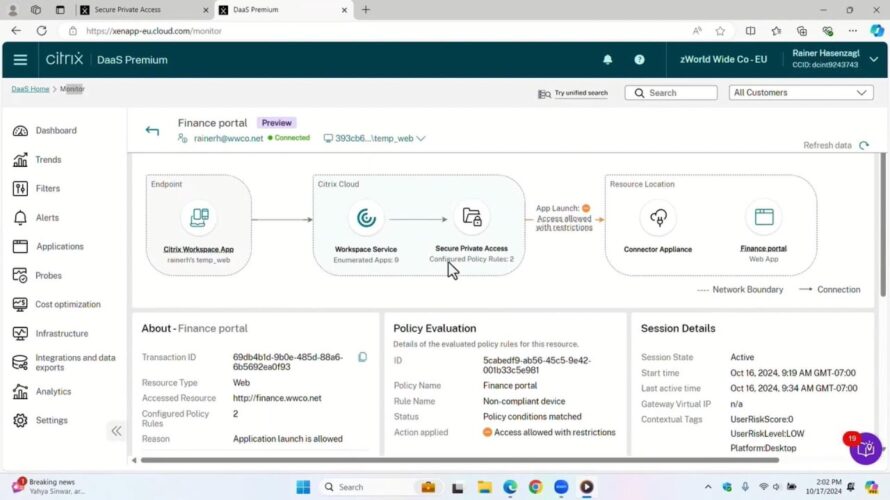Image resolution: width=890 pixels, height=500 pixels.
Task: Open the browser split screen icon
Action: (750, 31)
